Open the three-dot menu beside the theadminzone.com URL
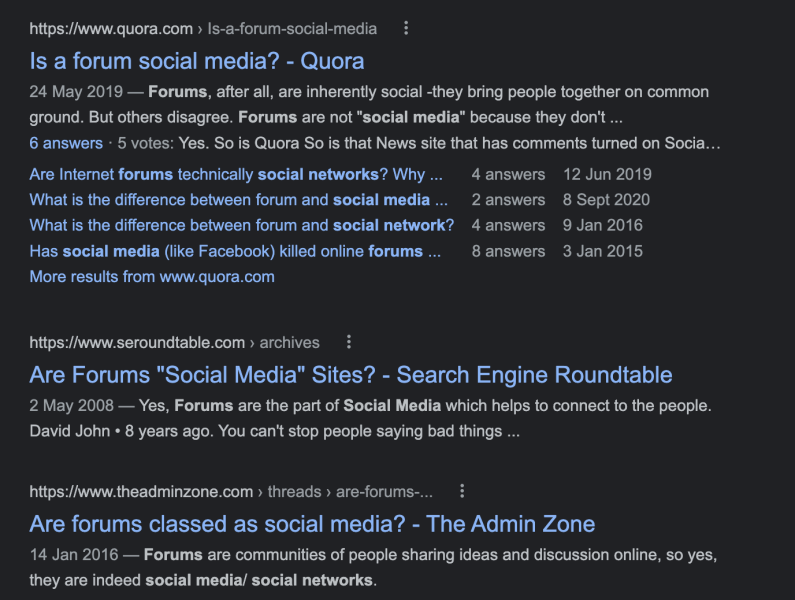The height and width of the screenshot is (600, 795). (461, 491)
